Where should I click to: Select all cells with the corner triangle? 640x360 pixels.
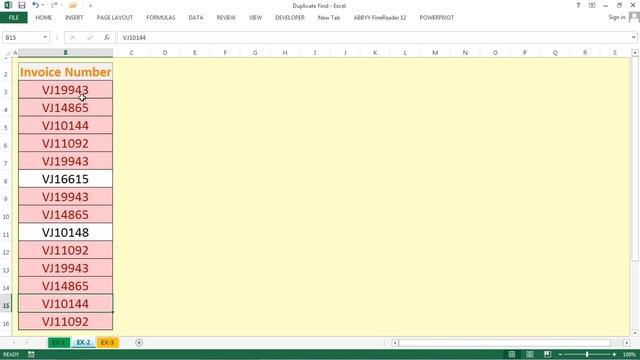pyautogui.click(x=7, y=53)
